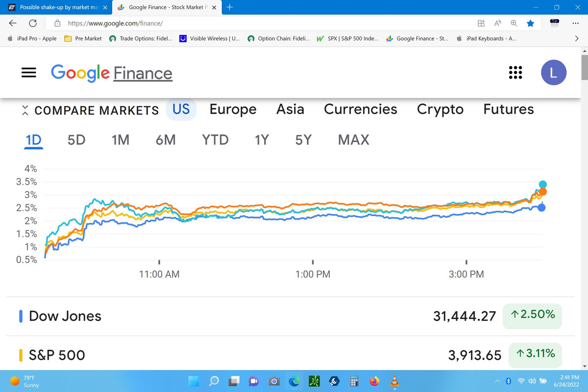Open SPX S&P 500 Index bookmark
Viewport: 588px width, 392px height.
(347, 38)
